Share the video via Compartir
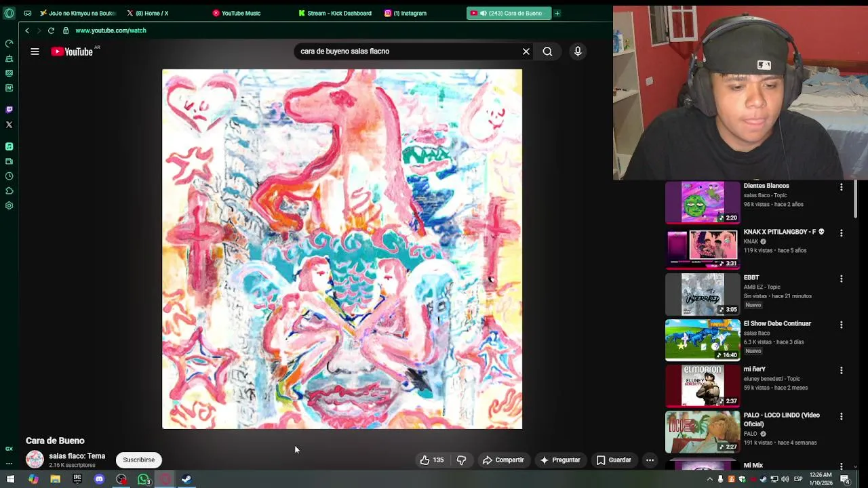 point(503,460)
